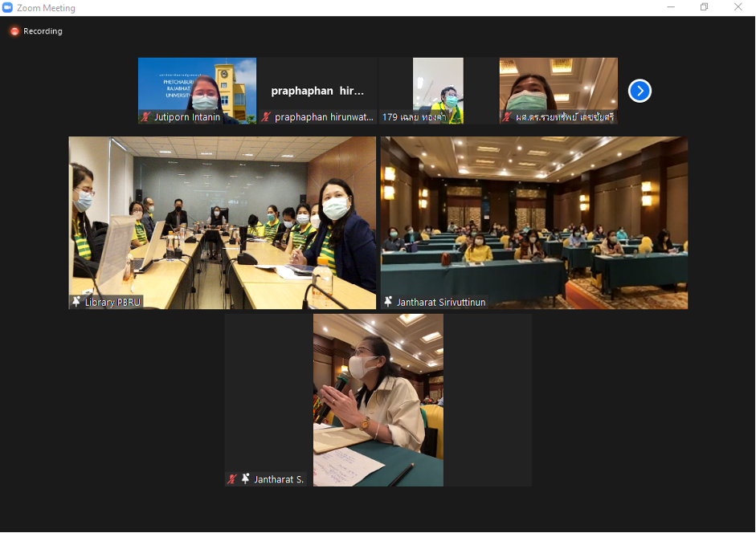The width and height of the screenshot is (756, 533).
Task: Click praphaphan hirunwat's muted microphone icon
Action: coord(266,117)
